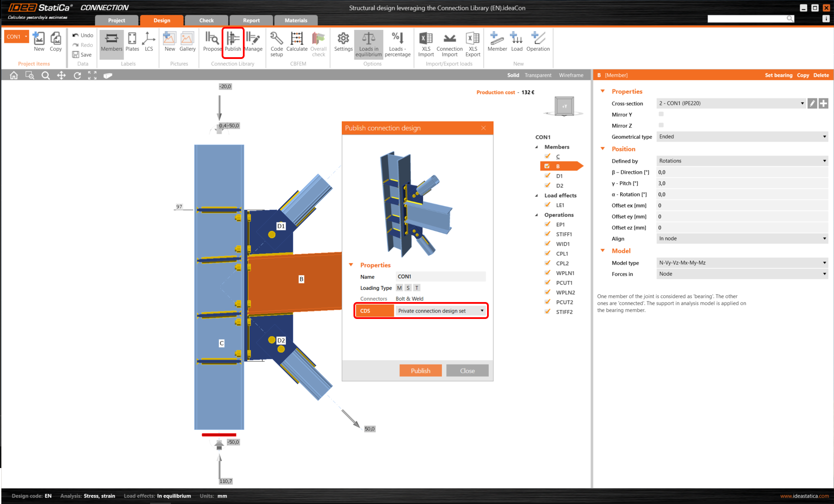The image size is (834, 504).
Task: Enable Mirror Y checkbox
Action: coord(661,114)
